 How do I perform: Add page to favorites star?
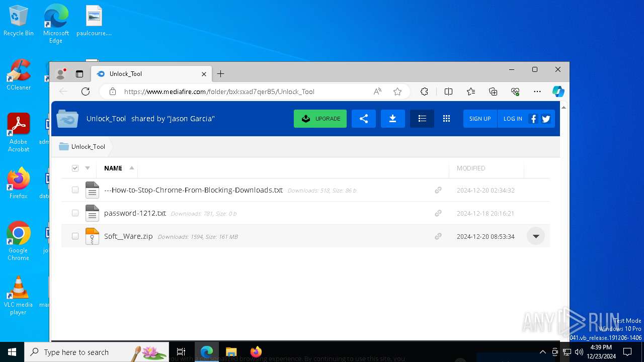(x=397, y=92)
